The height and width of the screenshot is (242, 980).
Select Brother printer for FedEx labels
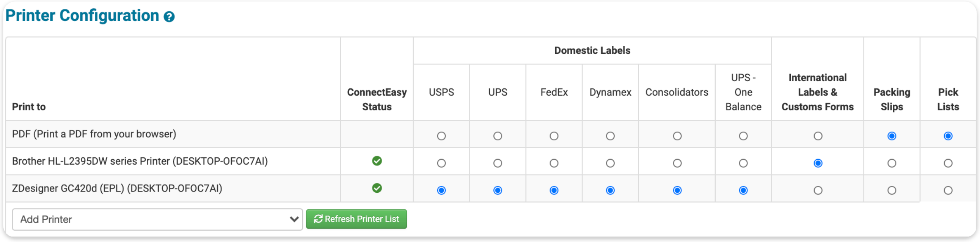(x=554, y=163)
